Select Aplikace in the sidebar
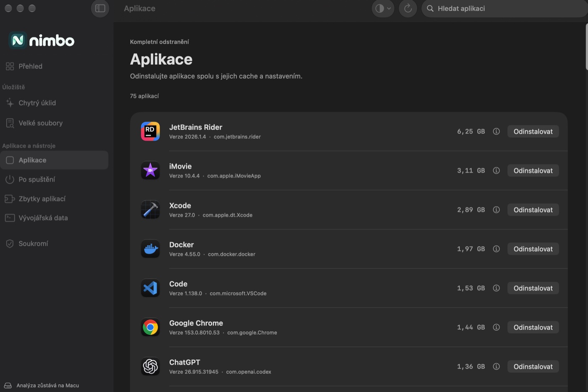 click(x=54, y=160)
